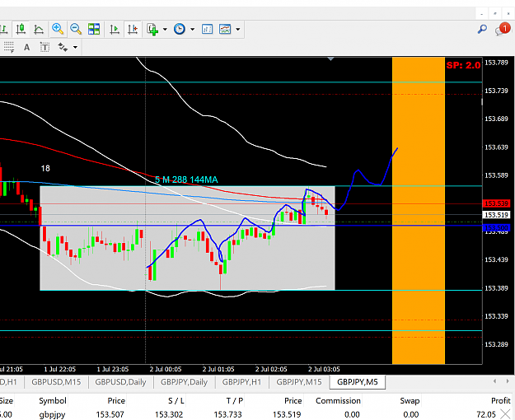Image resolution: width=515 pixels, height=420 pixels.
Task: Select the '18' text label on chart
Action: pyautogui.click(x=45, y=169)
